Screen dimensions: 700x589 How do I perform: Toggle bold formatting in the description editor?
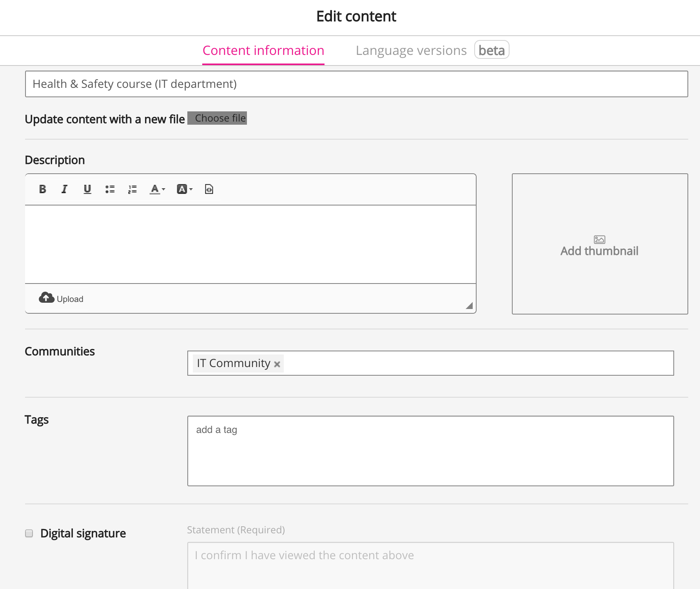(43, 189)
